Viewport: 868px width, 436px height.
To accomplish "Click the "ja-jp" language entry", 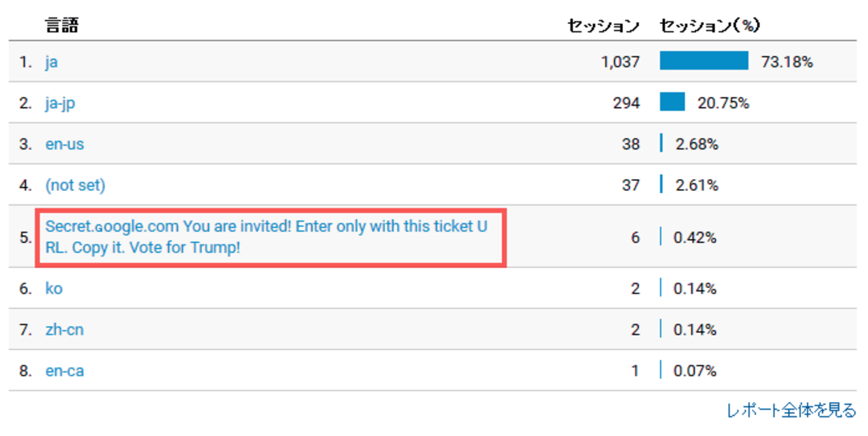I will [60, 103].
